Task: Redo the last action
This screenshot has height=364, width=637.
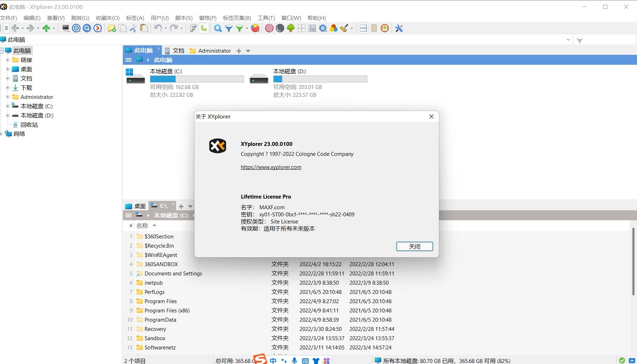Action: pos(174,28)
